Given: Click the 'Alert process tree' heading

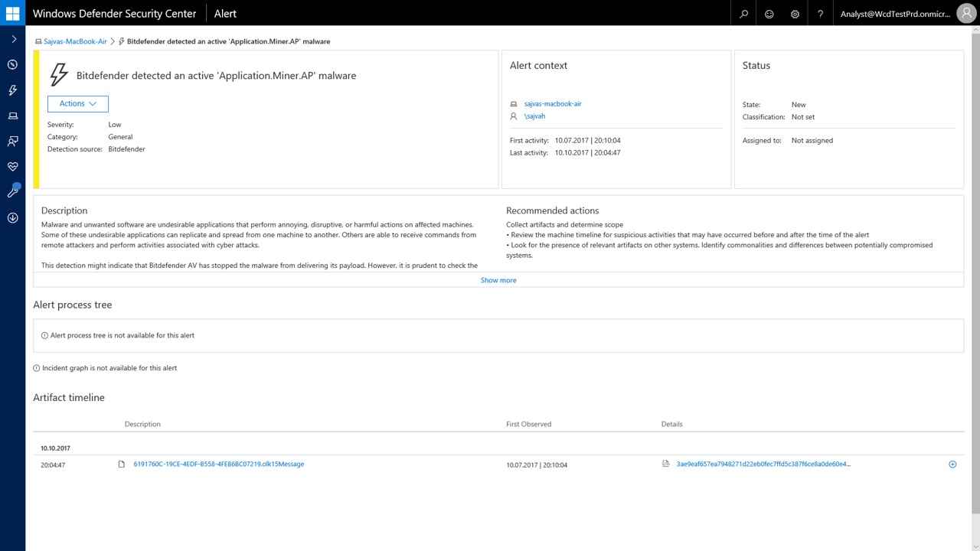Looking at the screenshot, I should coord(72,305).
